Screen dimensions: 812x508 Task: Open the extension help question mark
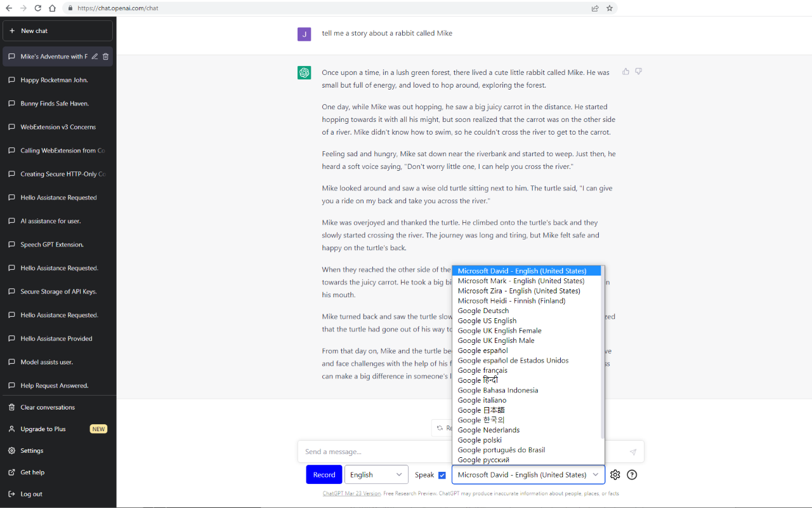pos(632,474)
